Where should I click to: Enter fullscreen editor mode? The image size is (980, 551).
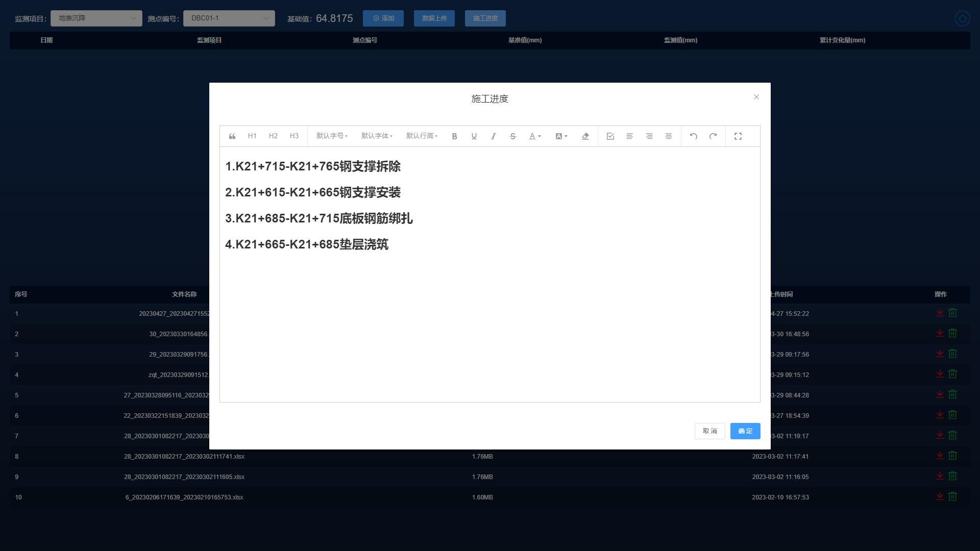pos(738,136)
